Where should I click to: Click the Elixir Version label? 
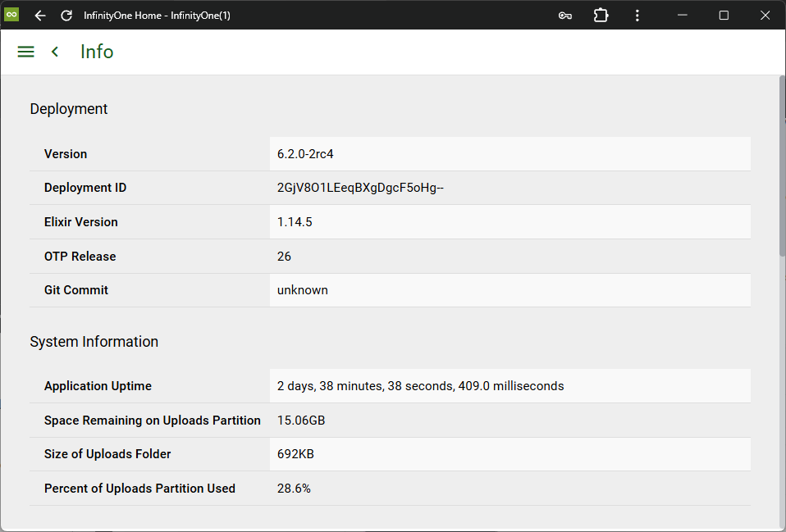click(80, 222)
